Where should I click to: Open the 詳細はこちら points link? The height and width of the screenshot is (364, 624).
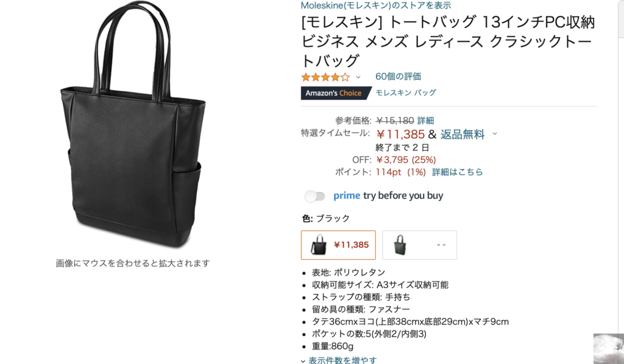click(x=457, y=172)
